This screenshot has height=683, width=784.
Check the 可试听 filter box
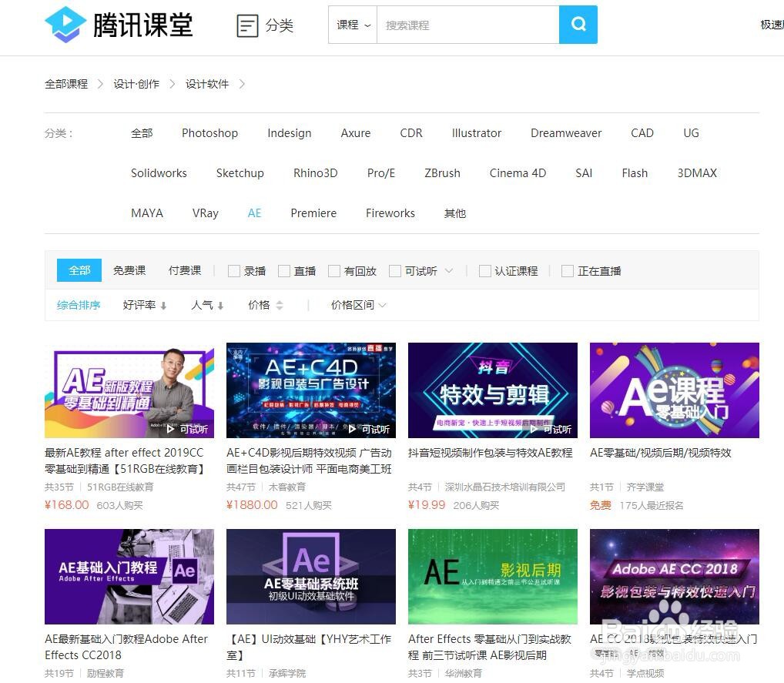(x=395, y=271)
